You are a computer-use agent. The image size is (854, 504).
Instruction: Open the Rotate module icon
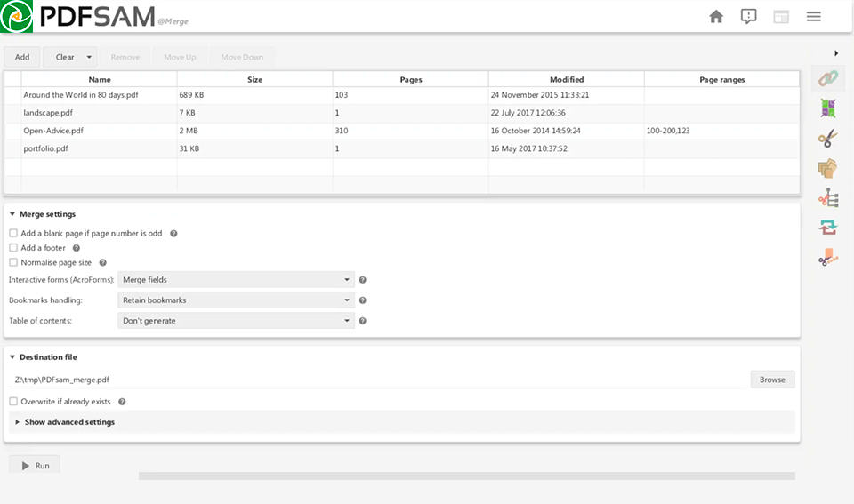click(828, 227)
